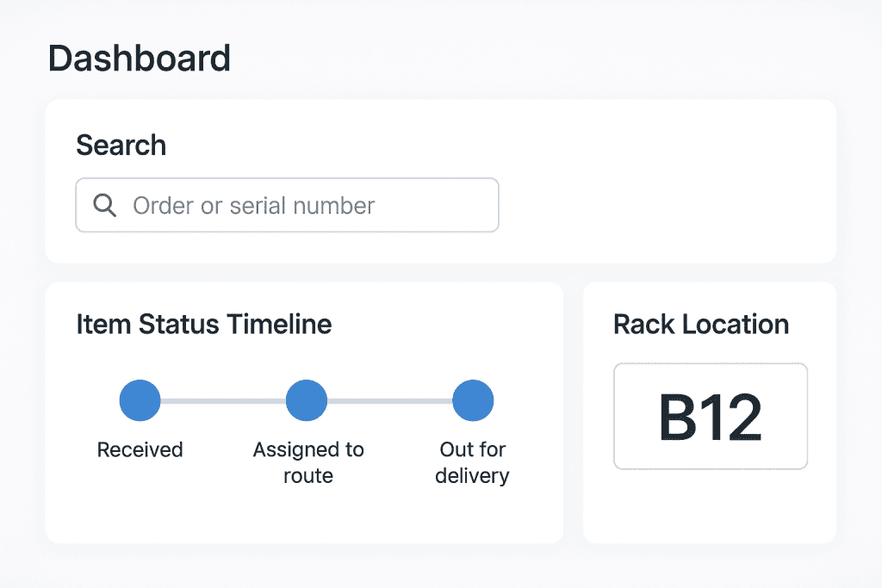Select the Assigned to route timeline dot
The height and width of the screenshot is (588, 882).
(307, 401)
